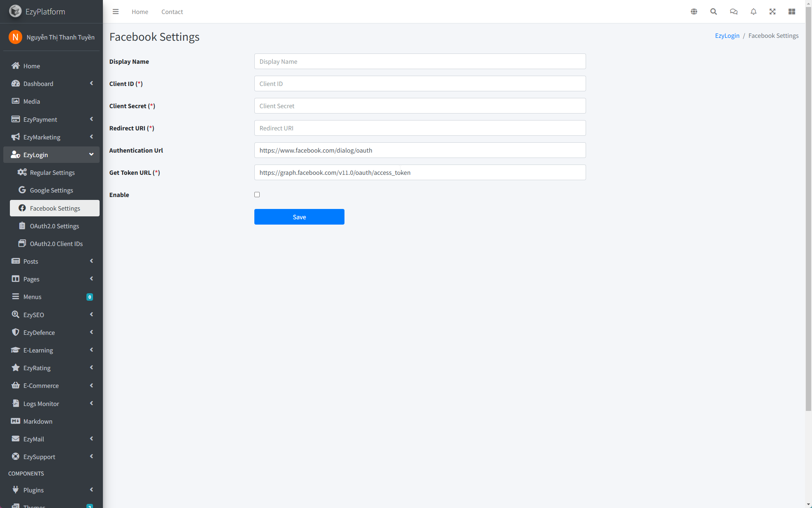Click the Menus count badge 0
The height and width of the screenshot is (508, 812).
pyautogui.click(x=89, y=297)
